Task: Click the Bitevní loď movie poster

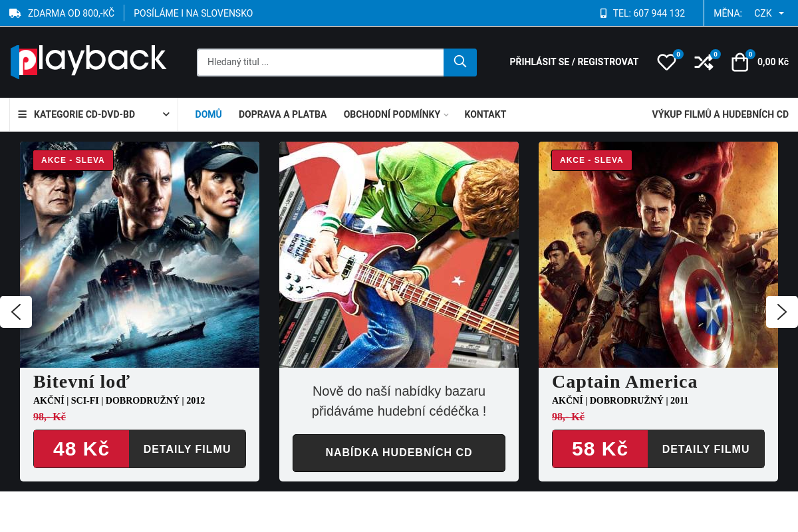Action: pos(140,255)
